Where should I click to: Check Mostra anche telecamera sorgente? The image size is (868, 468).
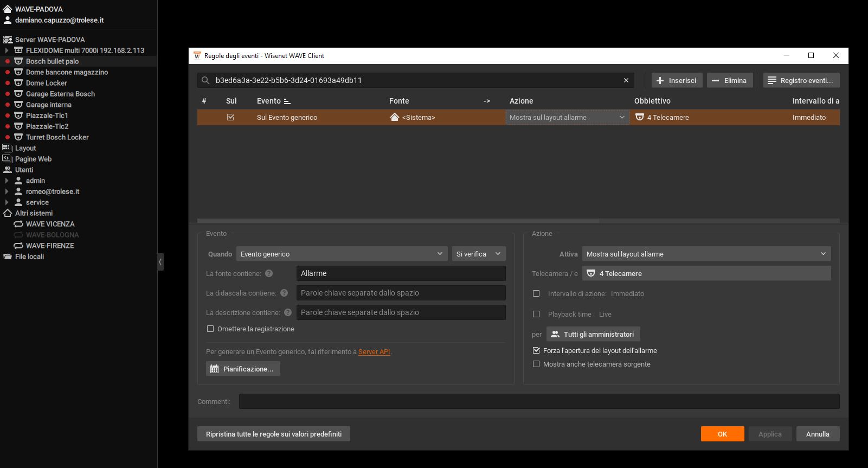point(536,364)
